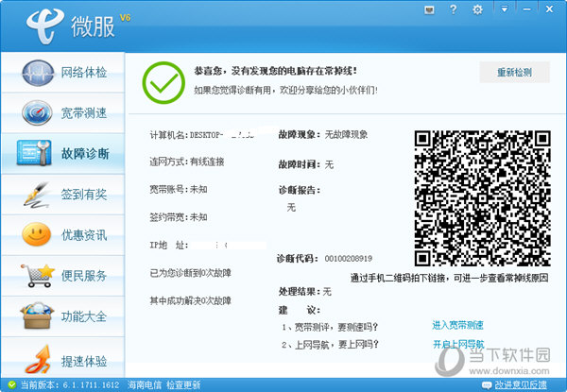Click the 故障现象: 无故障现象 text
The height and width of the screenshot is (392, 567).
pyautogui.click(x=323, y=134)
